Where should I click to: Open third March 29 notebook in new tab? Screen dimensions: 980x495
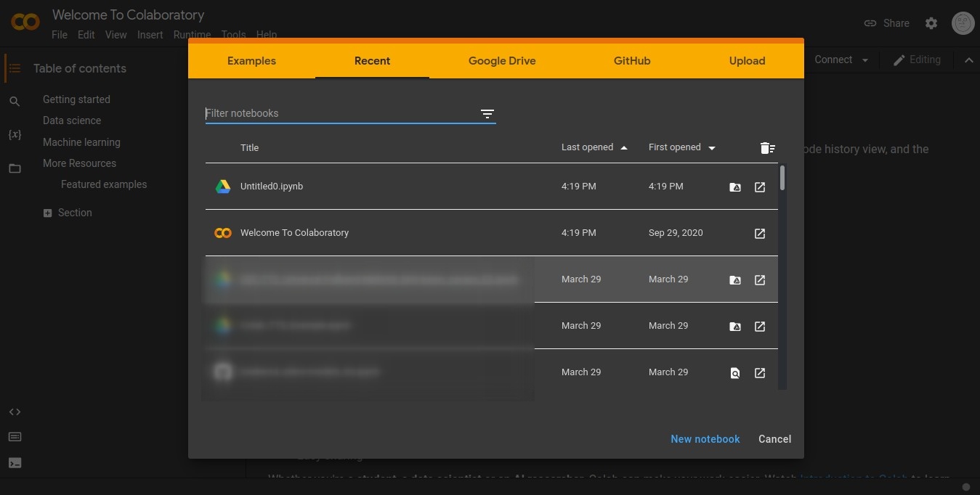click(x=760, y=373)
